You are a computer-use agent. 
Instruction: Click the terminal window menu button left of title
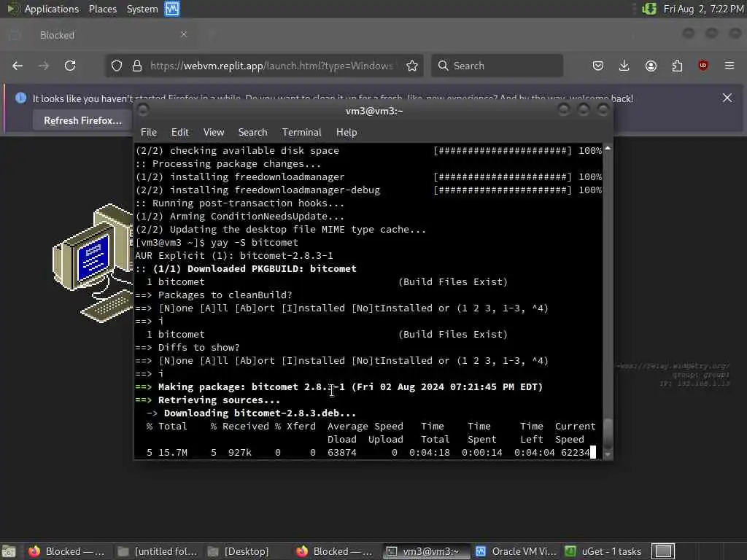click(x=143, y=111)
